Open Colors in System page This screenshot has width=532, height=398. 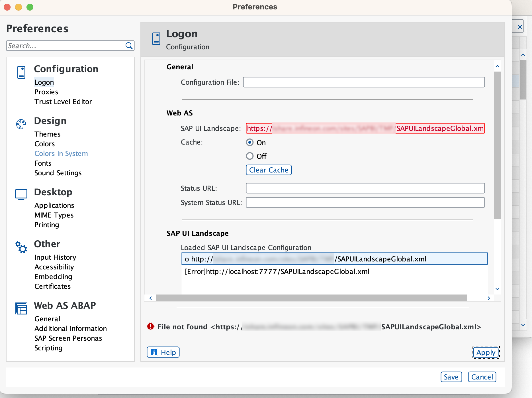pos(61,154)
